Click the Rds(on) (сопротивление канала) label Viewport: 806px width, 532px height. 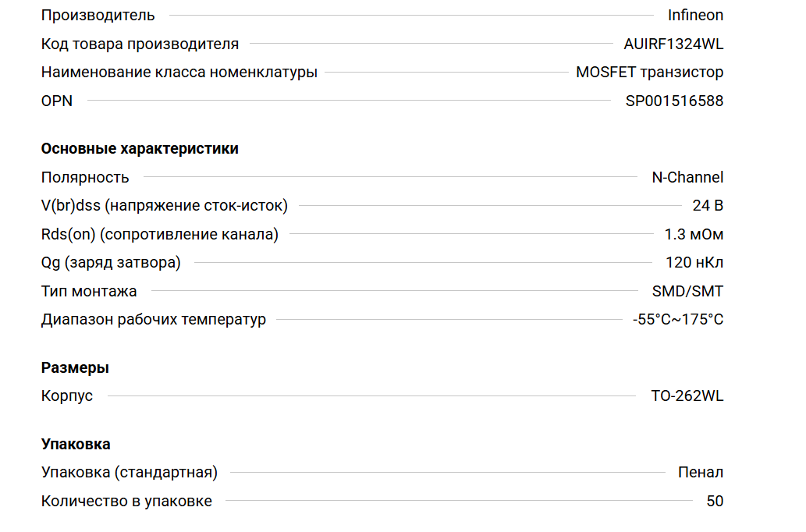[159, 234]
